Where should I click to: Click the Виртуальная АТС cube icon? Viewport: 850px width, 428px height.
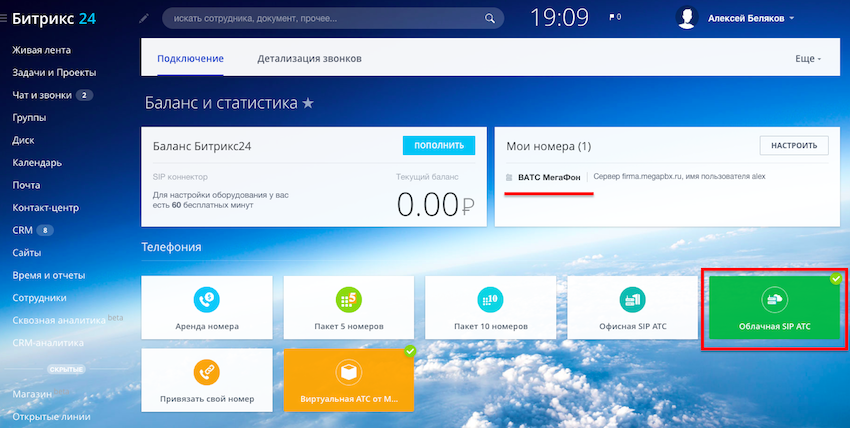pos(349,372)
